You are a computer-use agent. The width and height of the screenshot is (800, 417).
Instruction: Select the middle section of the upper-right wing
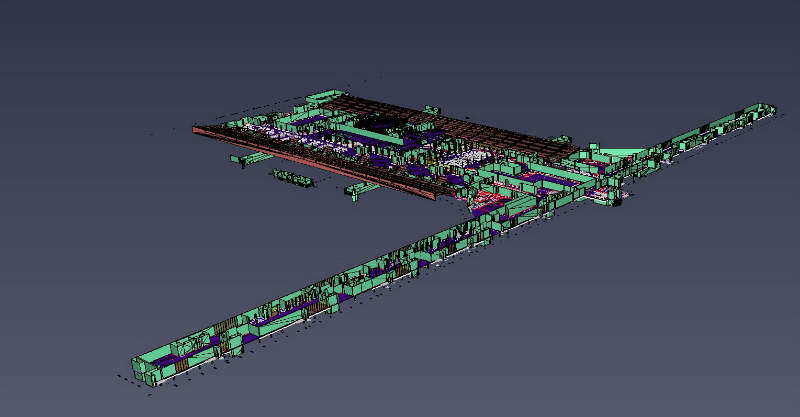(x=700, y=133)
